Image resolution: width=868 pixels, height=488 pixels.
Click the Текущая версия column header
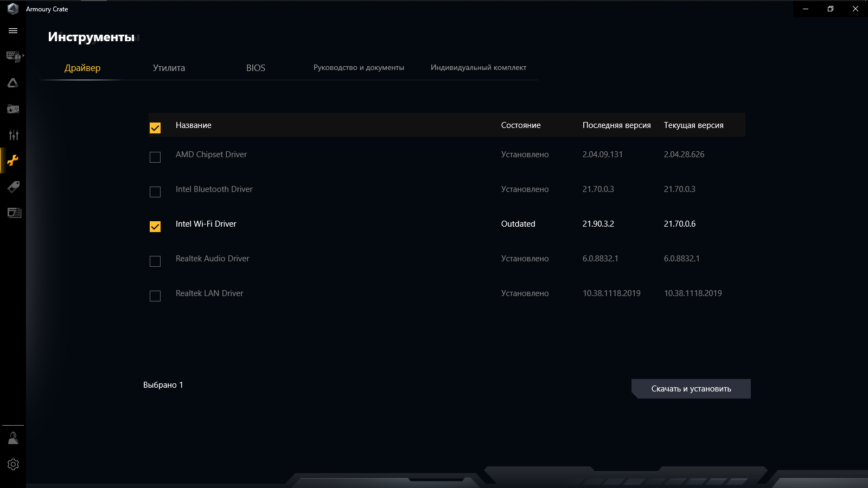[x=694, y=125]
